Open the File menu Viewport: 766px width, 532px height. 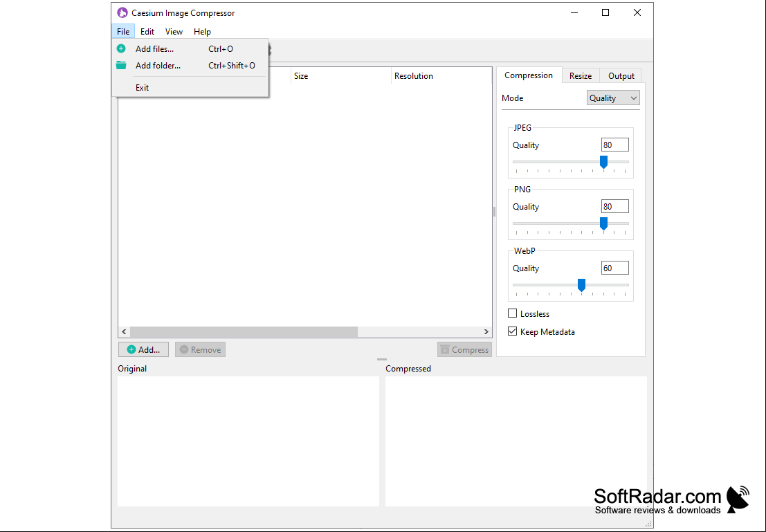[123, 31]
